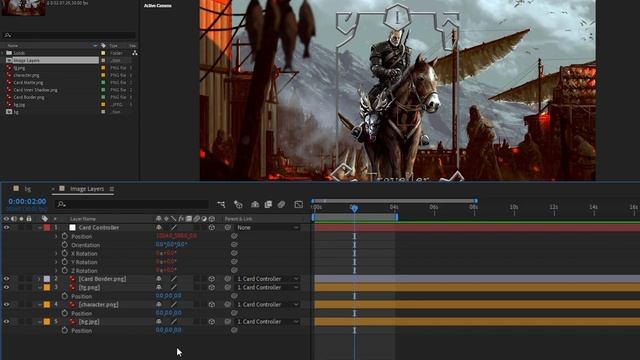Click pick whip icon on Card Controller row
This screenshot has width=640, height=360.
pos(228,227)
